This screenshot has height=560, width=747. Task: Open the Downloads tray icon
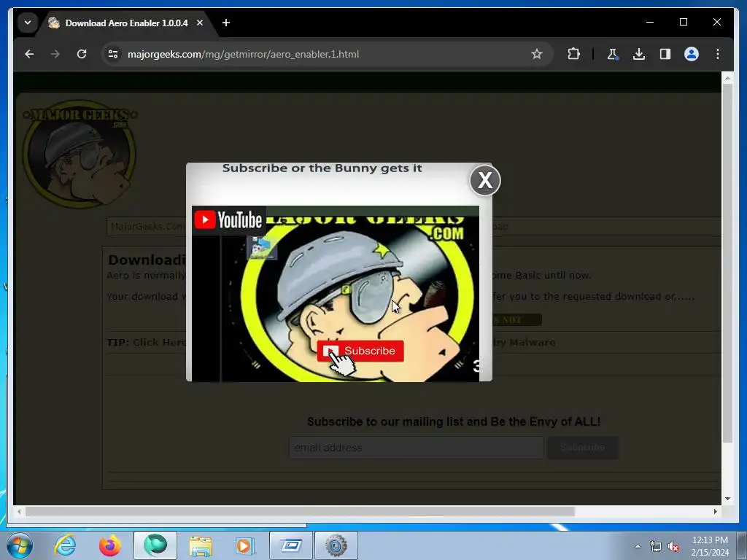(639, 54)
